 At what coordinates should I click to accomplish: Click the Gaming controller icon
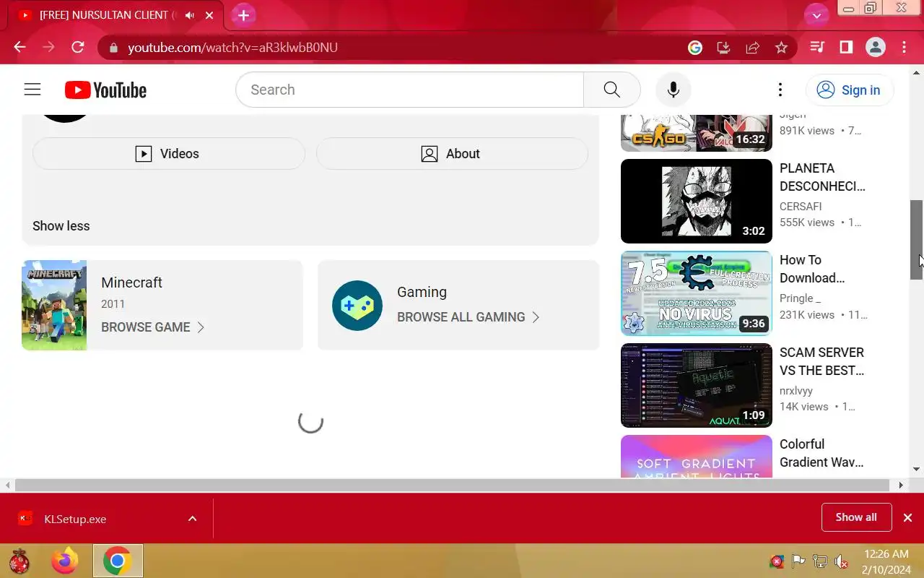click(x=357, y=306)
